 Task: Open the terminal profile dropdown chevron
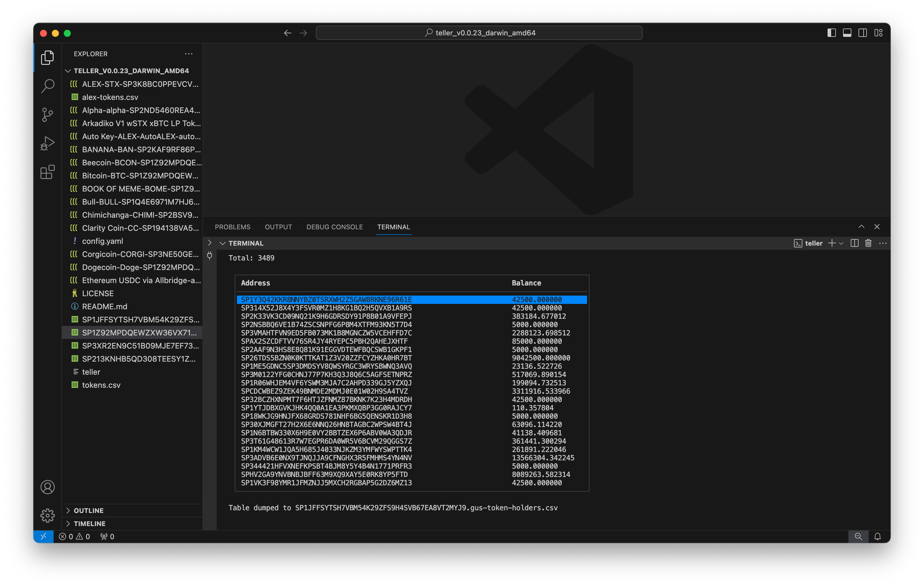(842, 243)
